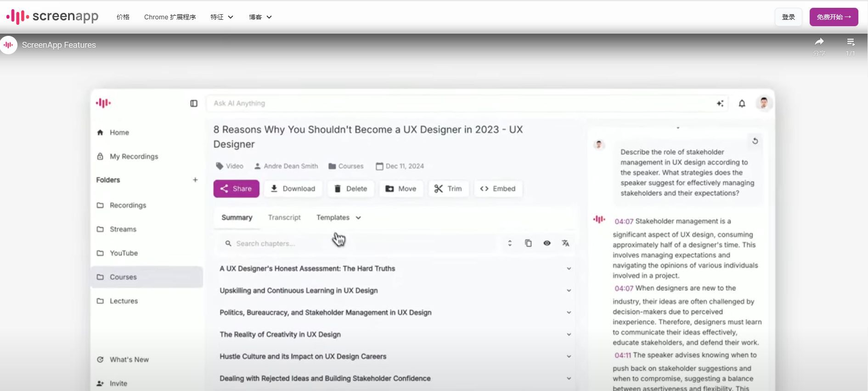The height and width of the screenshot is (391, 868).
Task: Click the expand/collapse all chapters arrows
Action: point(510,243)
